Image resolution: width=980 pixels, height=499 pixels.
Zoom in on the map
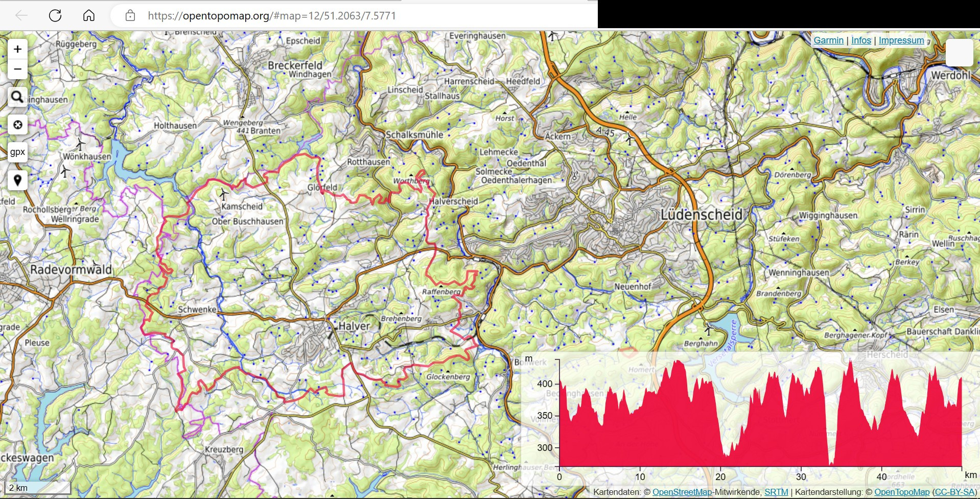[x=17, y=49]
